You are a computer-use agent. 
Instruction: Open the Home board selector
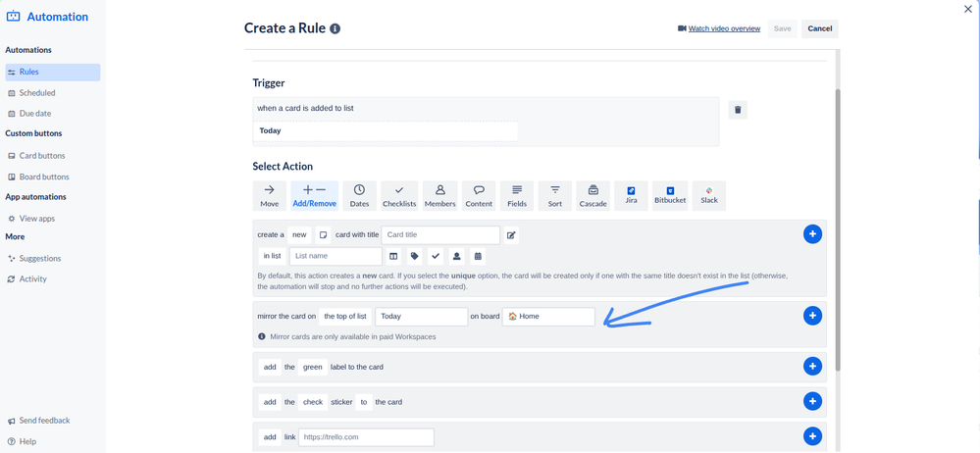(548, 316)
